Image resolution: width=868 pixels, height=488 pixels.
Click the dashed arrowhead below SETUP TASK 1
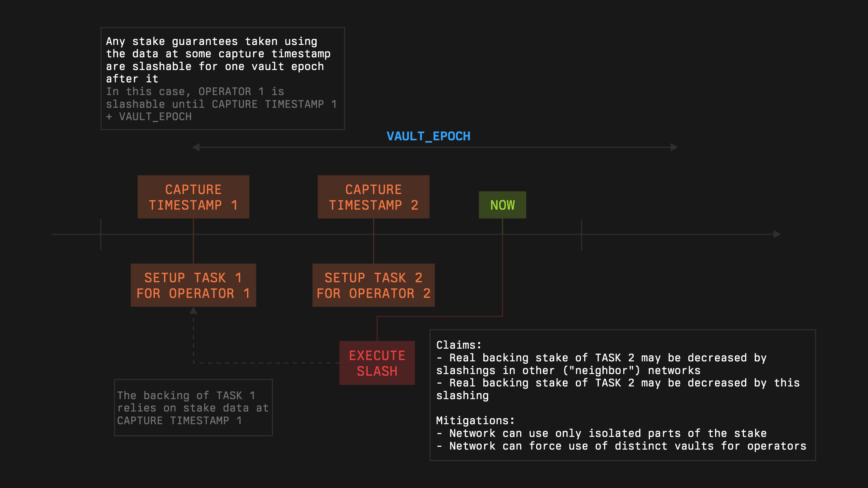[193, 311]
